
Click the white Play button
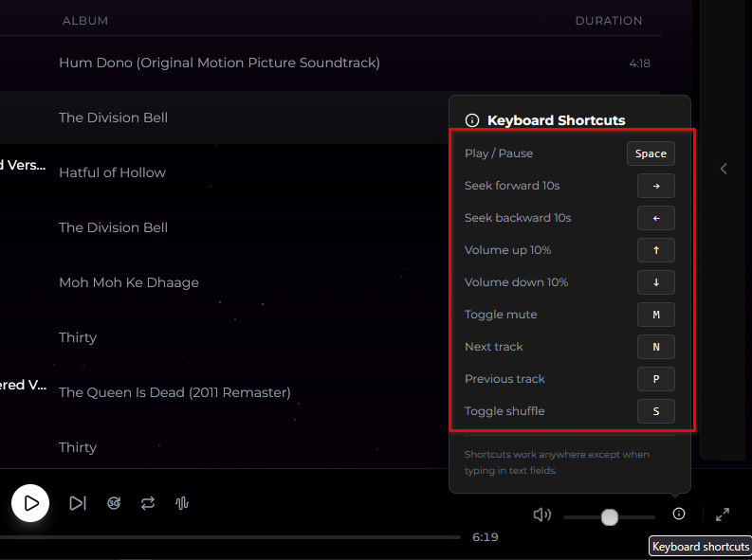tap(30, 503)
